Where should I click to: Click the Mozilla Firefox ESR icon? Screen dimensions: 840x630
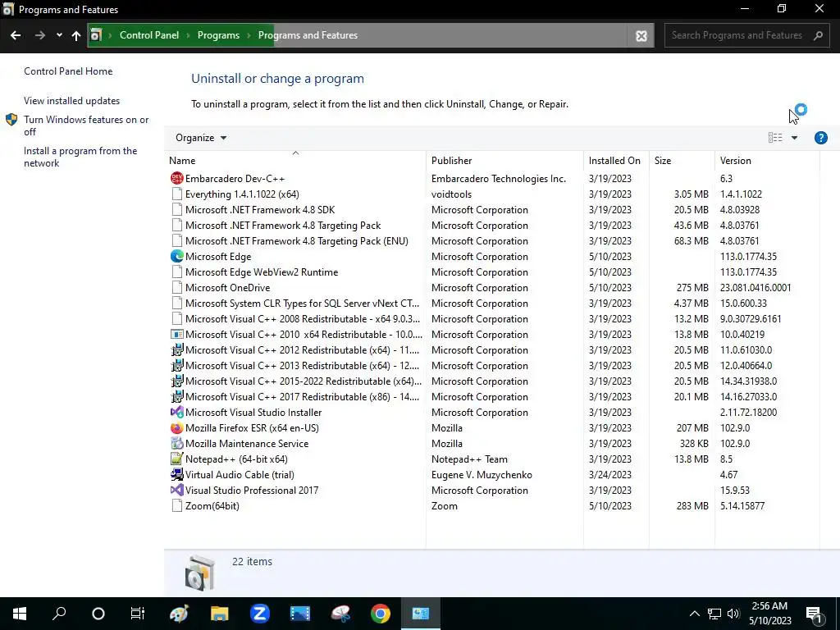(177, 427)
